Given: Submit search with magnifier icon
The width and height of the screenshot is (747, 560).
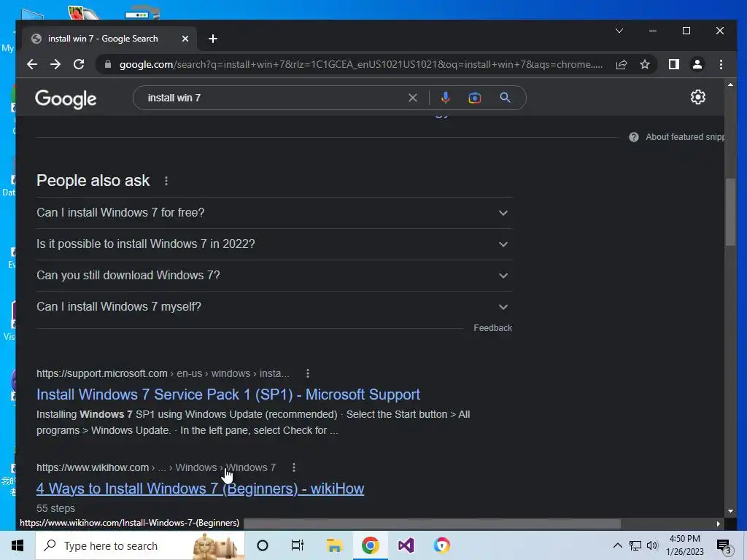Looking at the screenshot, I should pyautogui.click(x=505, y=98).
